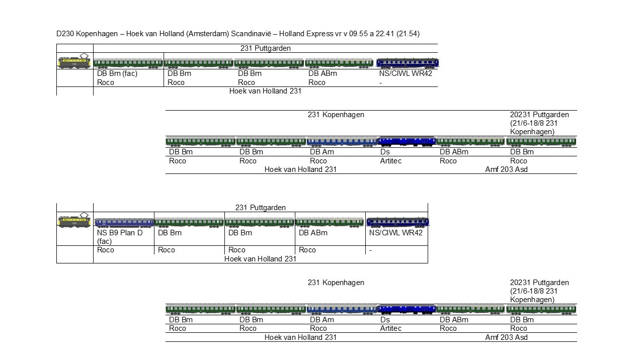
Task: Select the "DB Bm (fac)" label
Action: tap(117, 73)
